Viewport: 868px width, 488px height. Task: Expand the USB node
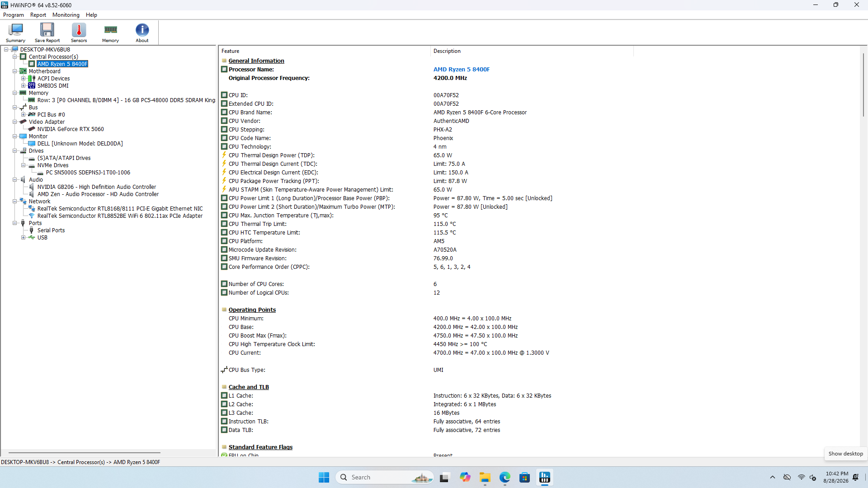24,237
